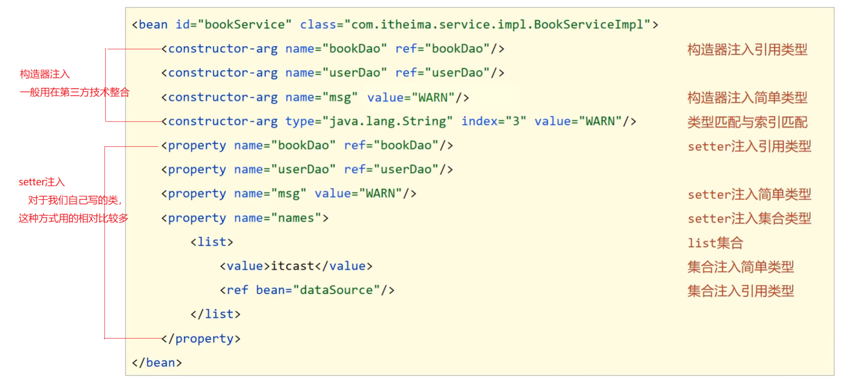Click the 一般用在第三方技术整合 note

tap(75, 92)
